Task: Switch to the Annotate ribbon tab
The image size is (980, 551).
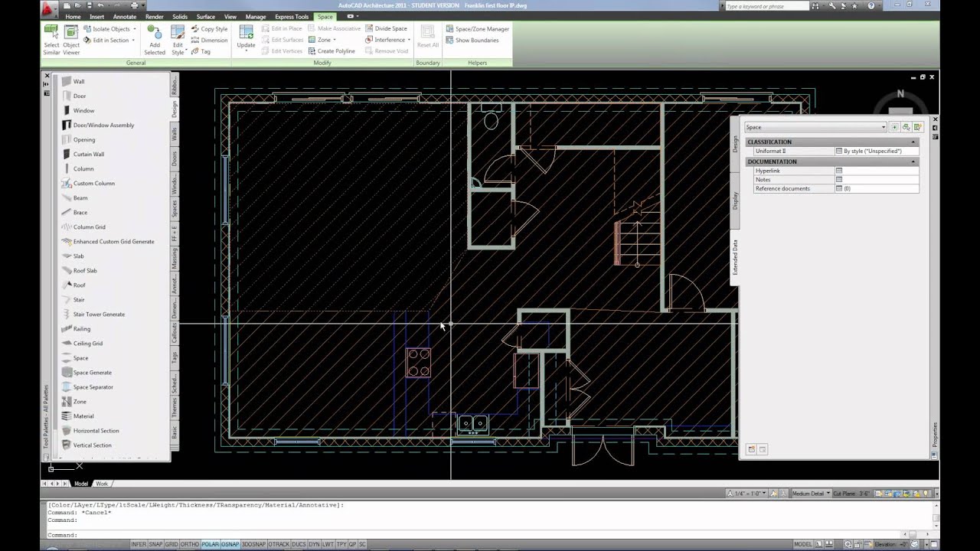Action: [124, 16]
